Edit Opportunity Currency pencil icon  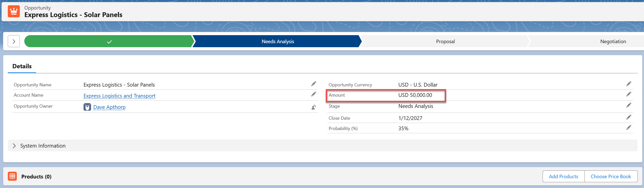[x=628, y=84]
